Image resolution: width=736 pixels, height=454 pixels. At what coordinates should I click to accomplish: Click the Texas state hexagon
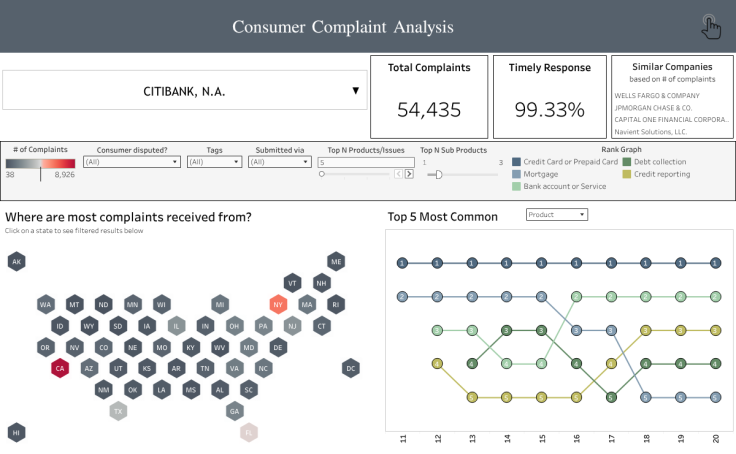pos(118,411)
